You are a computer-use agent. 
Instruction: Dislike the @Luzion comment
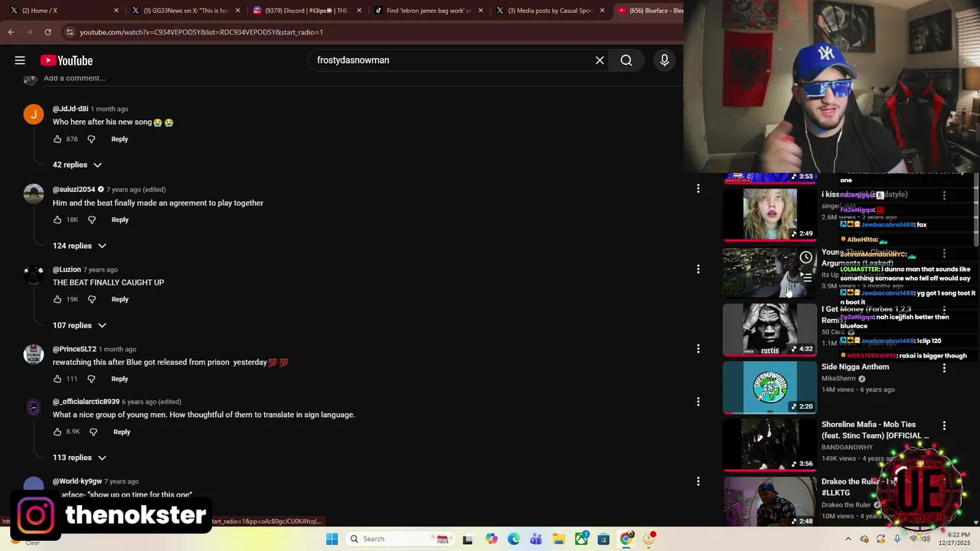(x=92, y=299)
